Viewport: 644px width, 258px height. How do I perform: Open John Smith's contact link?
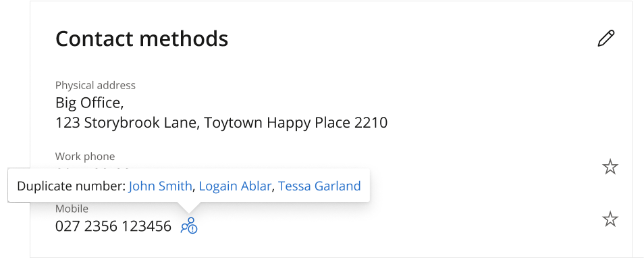tap(160, 186)
